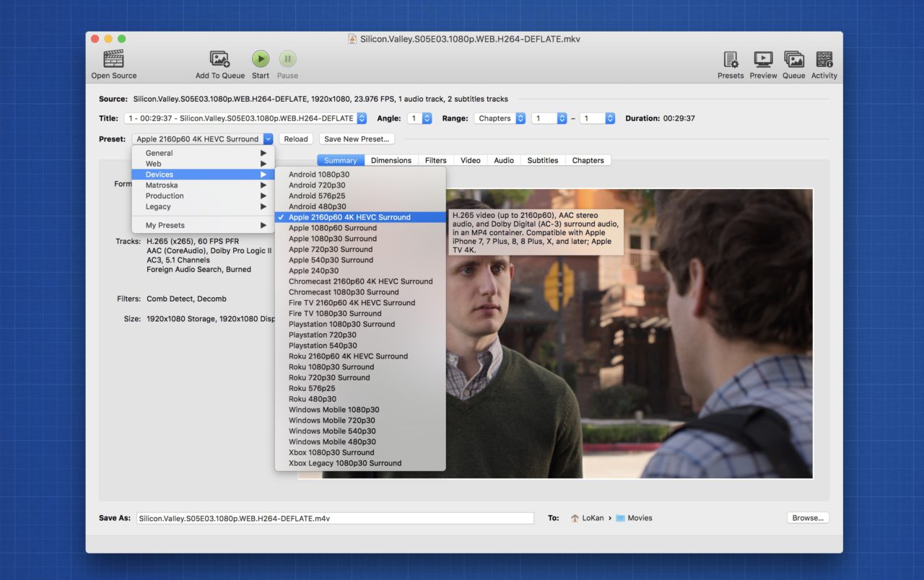Select the Roku 480p30 preset
This screenshot has height=580, width=924.
click(360, 399)
